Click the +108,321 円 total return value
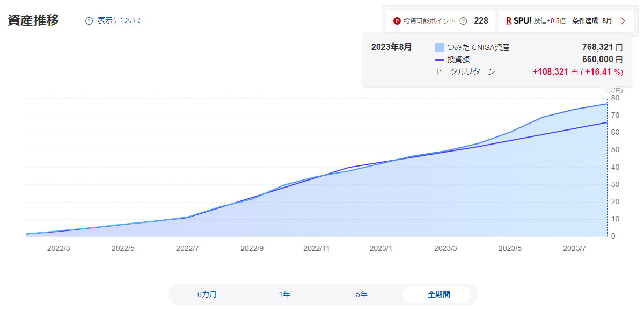This screenshot has height=310, width=644. click(555, 71)
